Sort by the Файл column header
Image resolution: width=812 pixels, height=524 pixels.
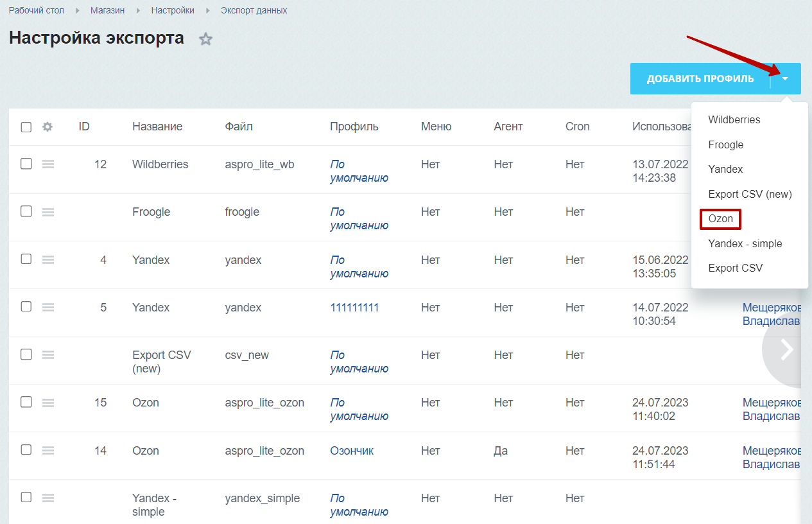[239, 127]
